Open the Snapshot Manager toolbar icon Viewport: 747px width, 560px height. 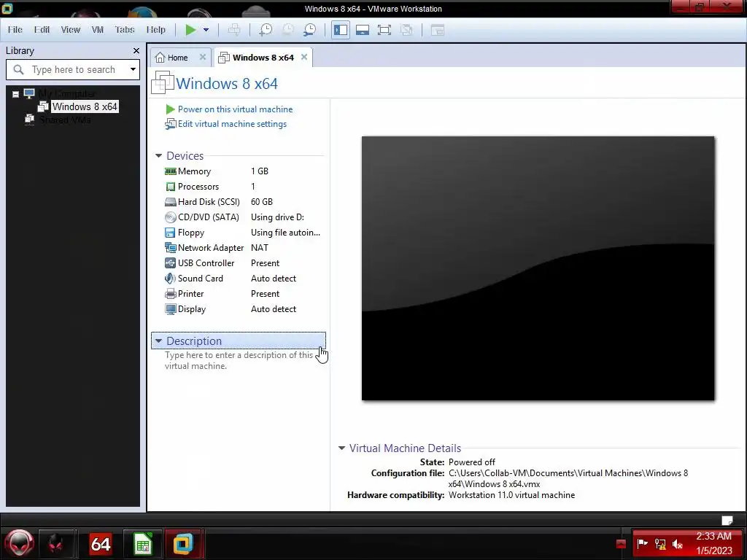(309, 30)
